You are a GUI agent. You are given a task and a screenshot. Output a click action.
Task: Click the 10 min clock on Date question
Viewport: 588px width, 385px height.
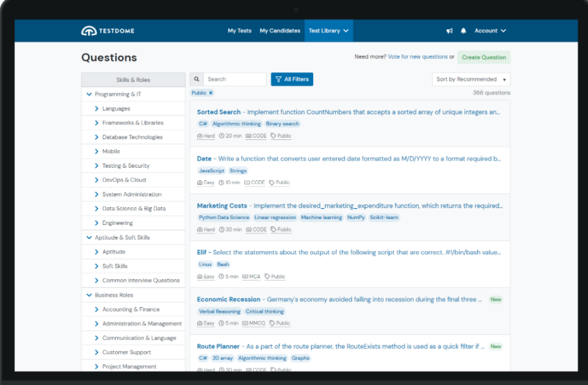click(x=221, y=183)
